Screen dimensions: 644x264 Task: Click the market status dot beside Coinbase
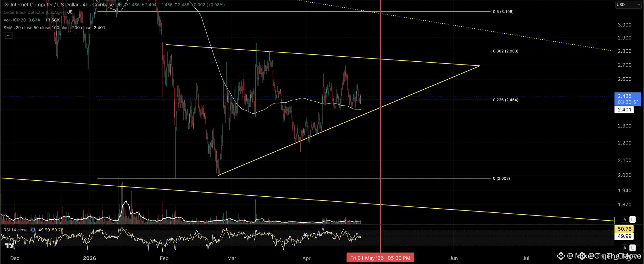[x=119, y=5]
